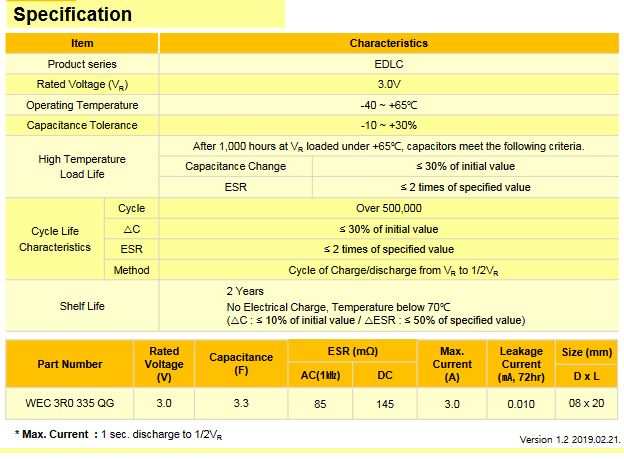Click the Version 1.2 2019.02.21 text

pyautogui.click(x=569, y=439)
